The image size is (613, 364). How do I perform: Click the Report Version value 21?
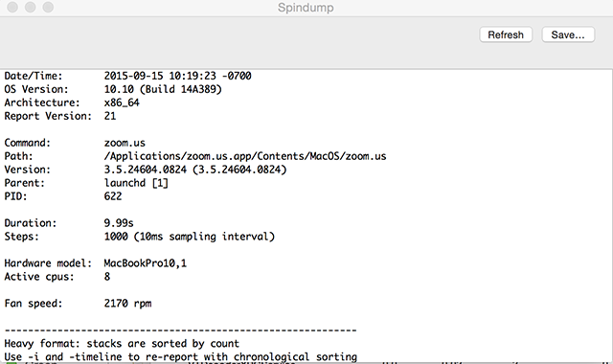(x=110, y=116)
